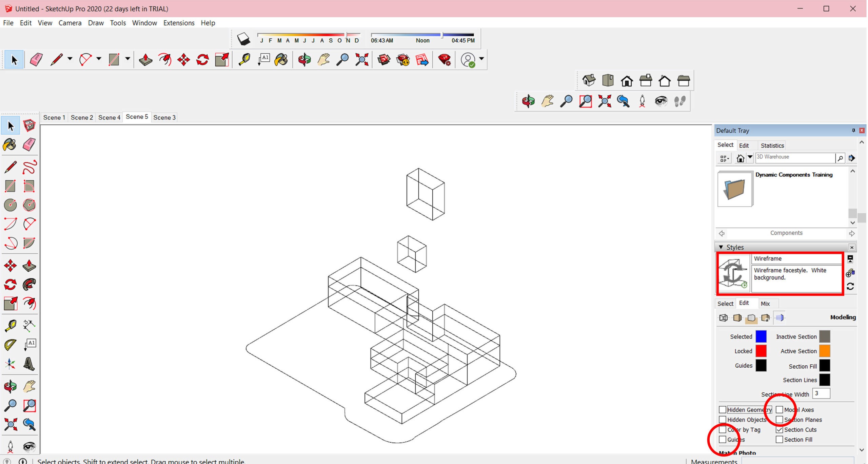868x464 pixels.
Task: Enable the Hidden Geometry checkbox
Action: pos(723,410)
